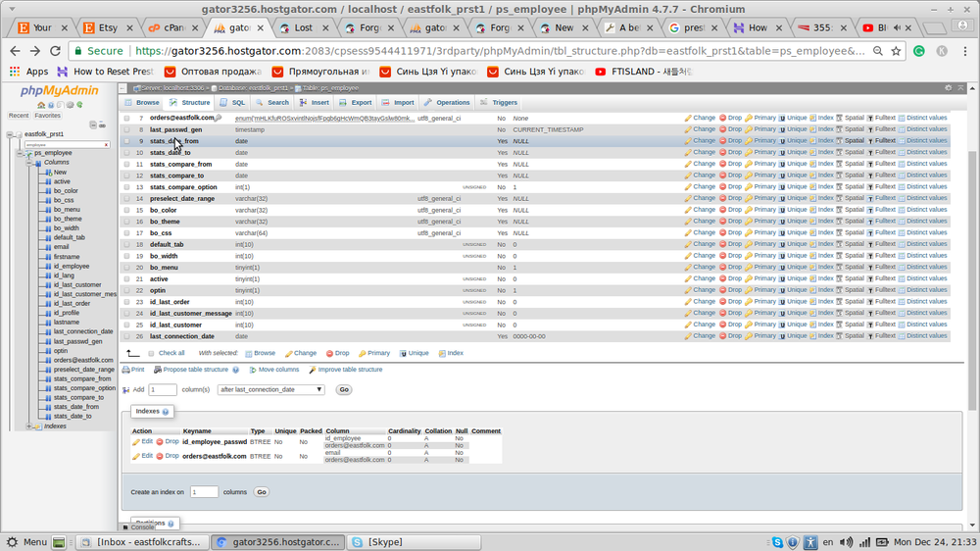Image resolution: width=980 pixels, height=551 pixels.
Task: Open the Browse tab
Action: pos(142,103)
